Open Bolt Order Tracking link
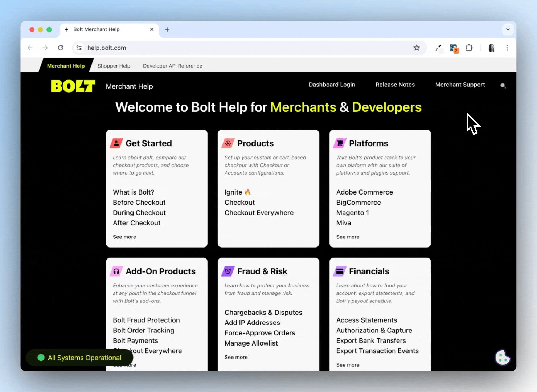Image resolution: width=537 pixels, height=392 pixels. tap(143, 330)
